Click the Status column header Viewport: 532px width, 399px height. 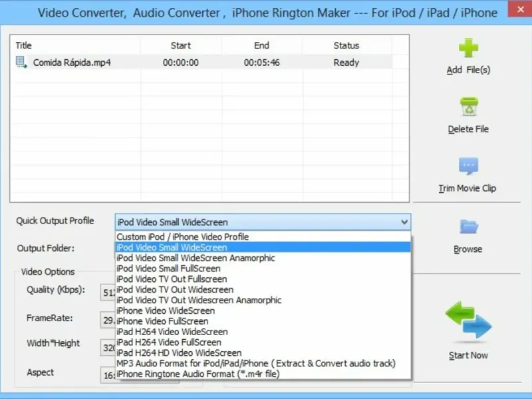346,45
